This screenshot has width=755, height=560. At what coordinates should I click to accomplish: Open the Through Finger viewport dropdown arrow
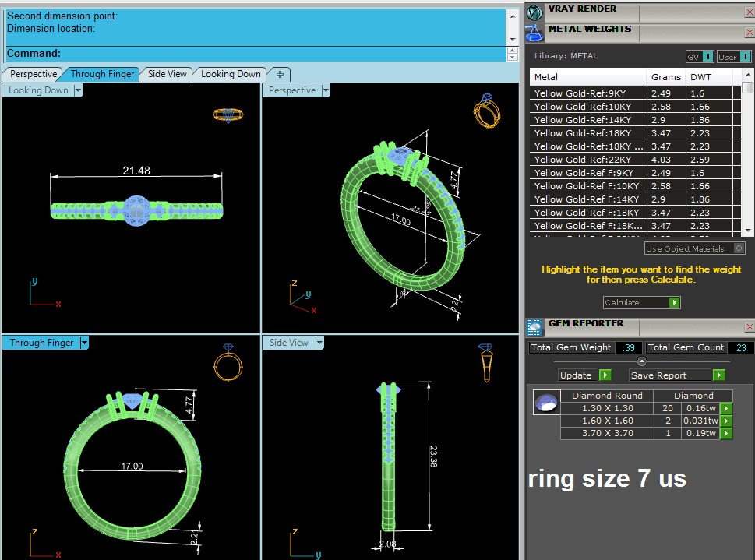[x=84, y=343]
